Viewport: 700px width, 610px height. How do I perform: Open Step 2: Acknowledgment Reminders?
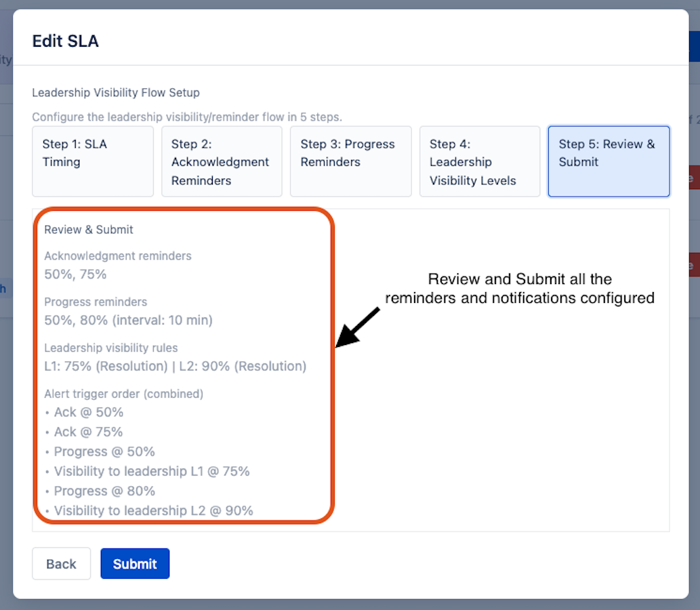coord(222,161)
